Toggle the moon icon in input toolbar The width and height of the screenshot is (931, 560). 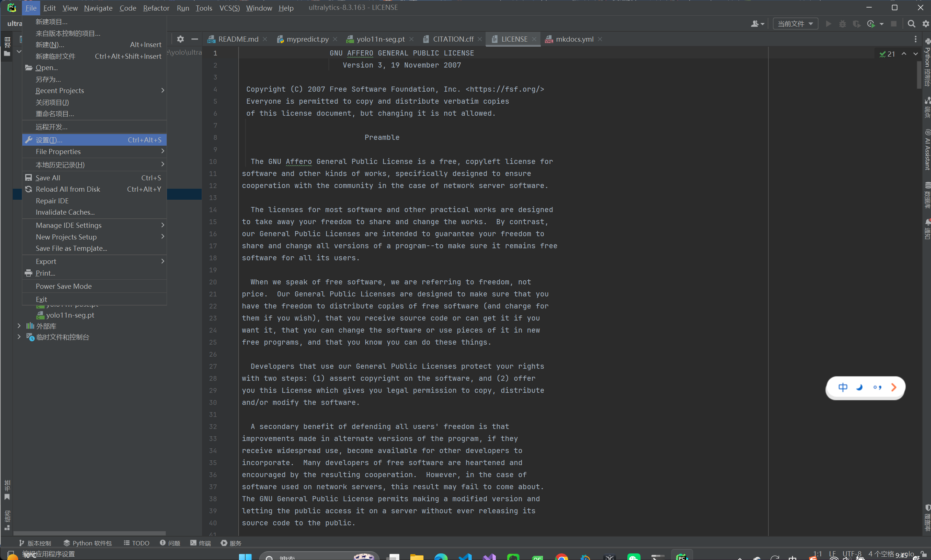click(860, 387)
